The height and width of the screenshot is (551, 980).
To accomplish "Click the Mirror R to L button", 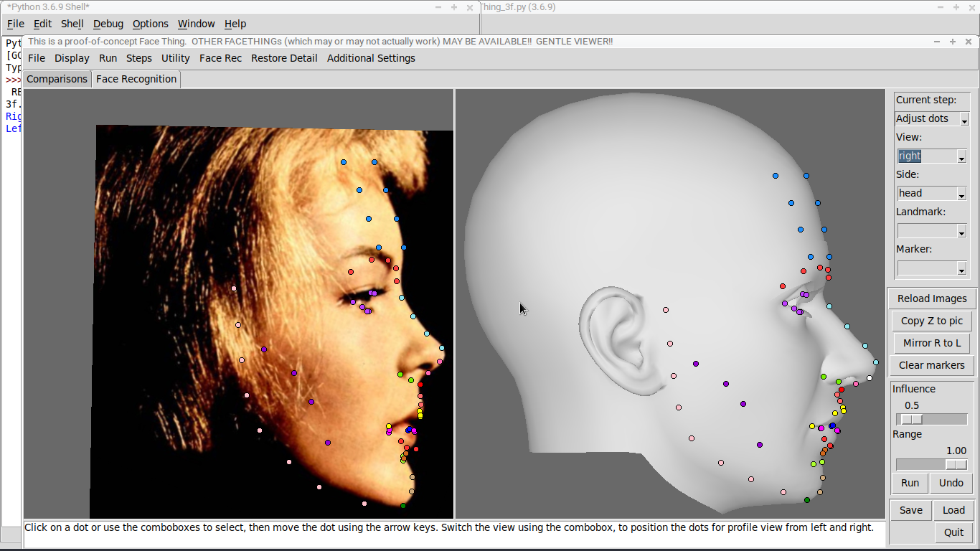I will coord(932,343).
